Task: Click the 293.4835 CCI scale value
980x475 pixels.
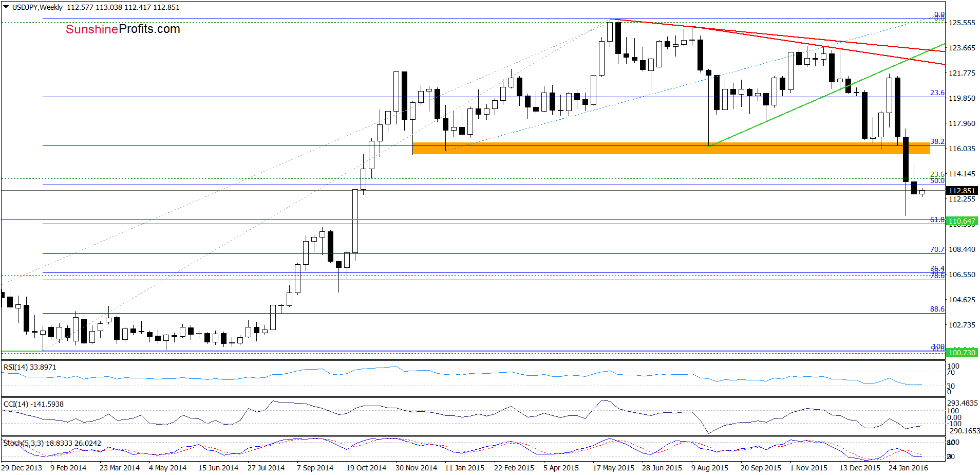Action: coord(963,404)
